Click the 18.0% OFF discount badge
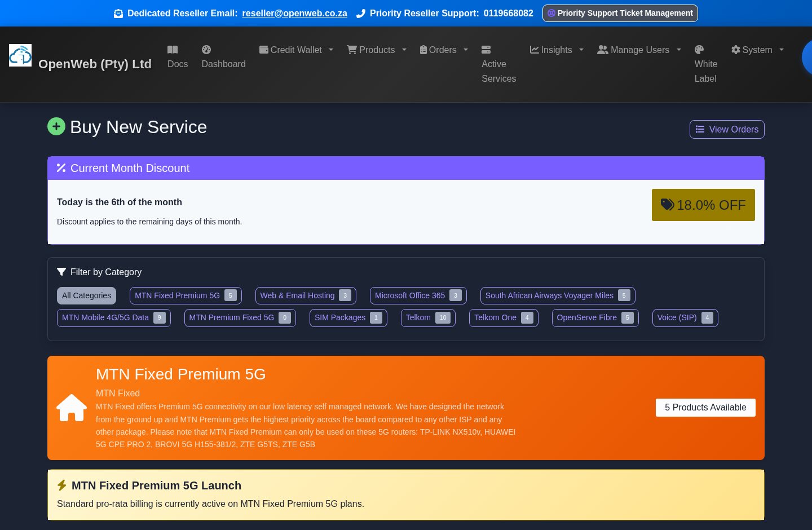812x530 pixels. 703,205
